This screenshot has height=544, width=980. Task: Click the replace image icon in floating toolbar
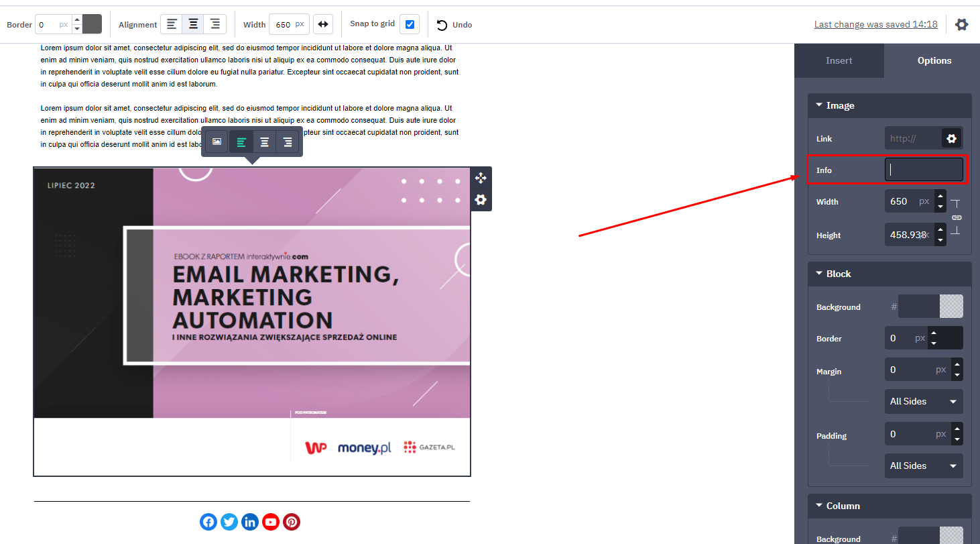(217, 142)
